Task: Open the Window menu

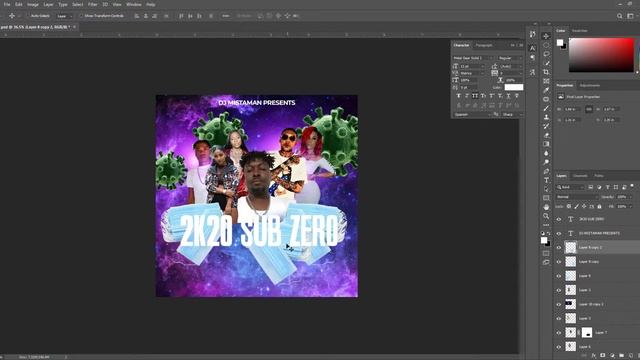Action: pyautogui.click(x=133, y=4)
